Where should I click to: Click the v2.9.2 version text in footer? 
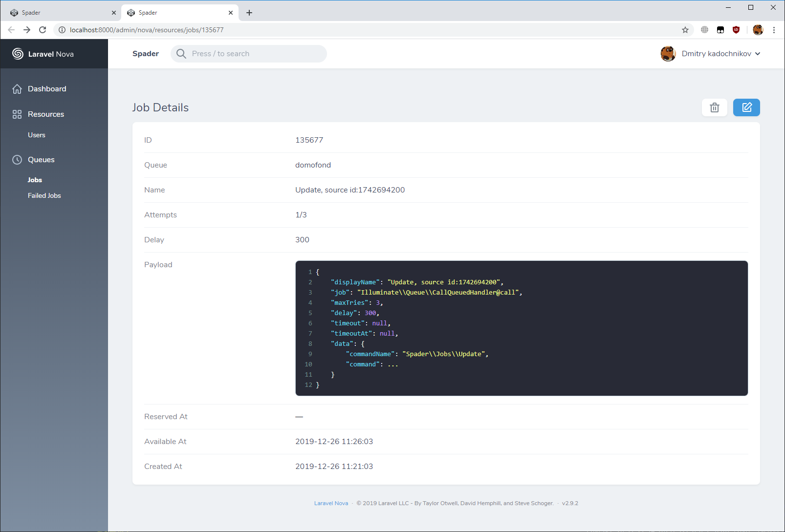click(570, 503)
